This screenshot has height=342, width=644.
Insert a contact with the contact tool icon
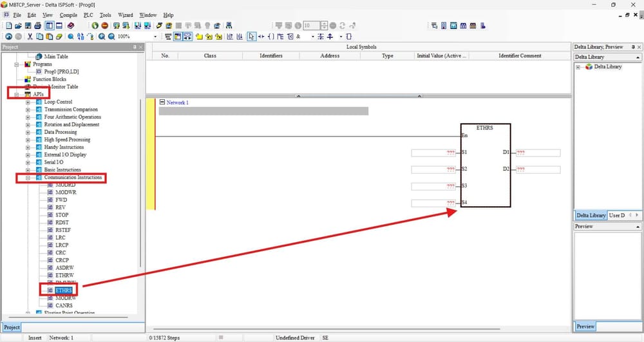click(x=261, y=37)
